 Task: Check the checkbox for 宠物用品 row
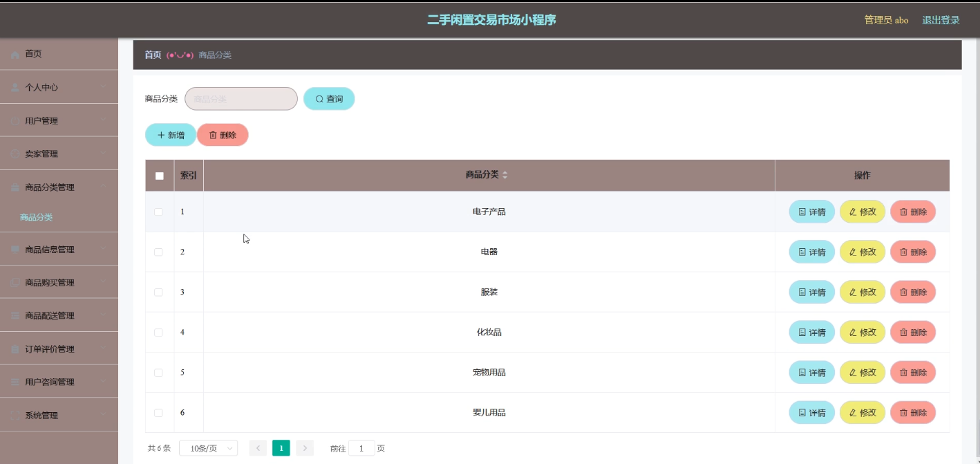[x=158, y=372]
